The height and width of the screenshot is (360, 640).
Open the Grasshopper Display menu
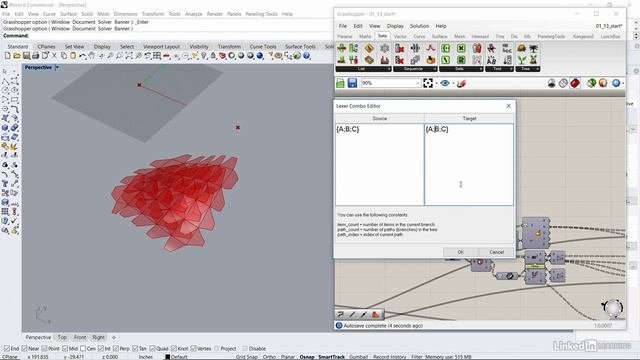click(x=395, y=26)
